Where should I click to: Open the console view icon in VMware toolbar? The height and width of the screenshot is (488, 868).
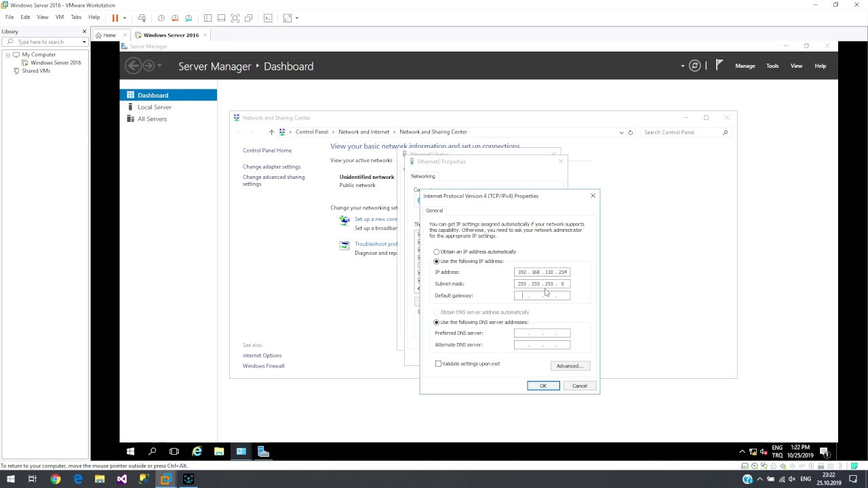(x=268, y=18)
